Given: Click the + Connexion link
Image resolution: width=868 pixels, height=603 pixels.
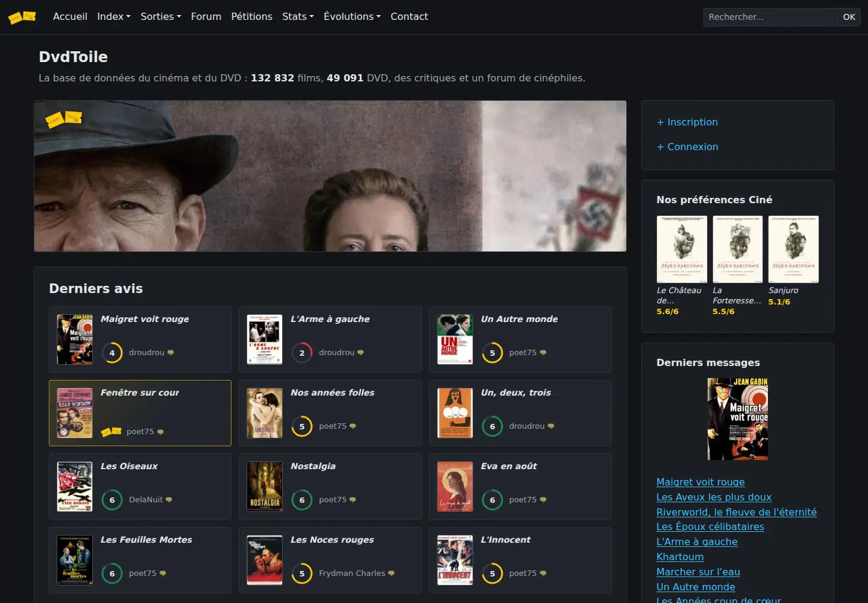Looking at the screenshot, I should (688, 147).
